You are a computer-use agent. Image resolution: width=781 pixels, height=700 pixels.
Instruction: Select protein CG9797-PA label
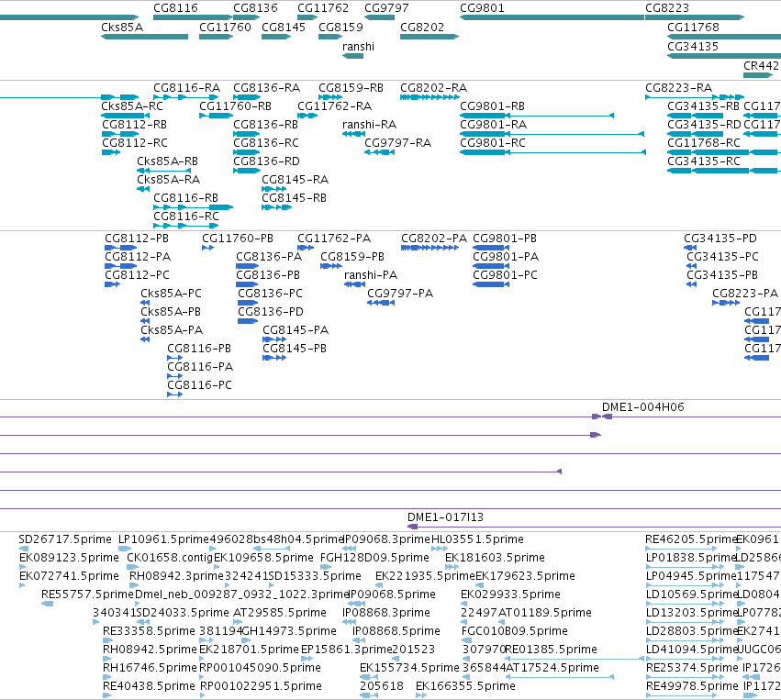point(400,294)
